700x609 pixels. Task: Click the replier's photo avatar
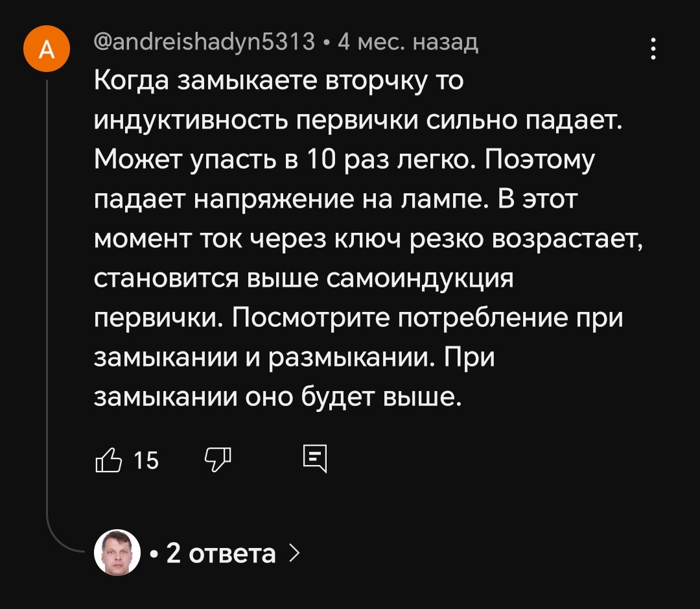(x=117, y=553)
